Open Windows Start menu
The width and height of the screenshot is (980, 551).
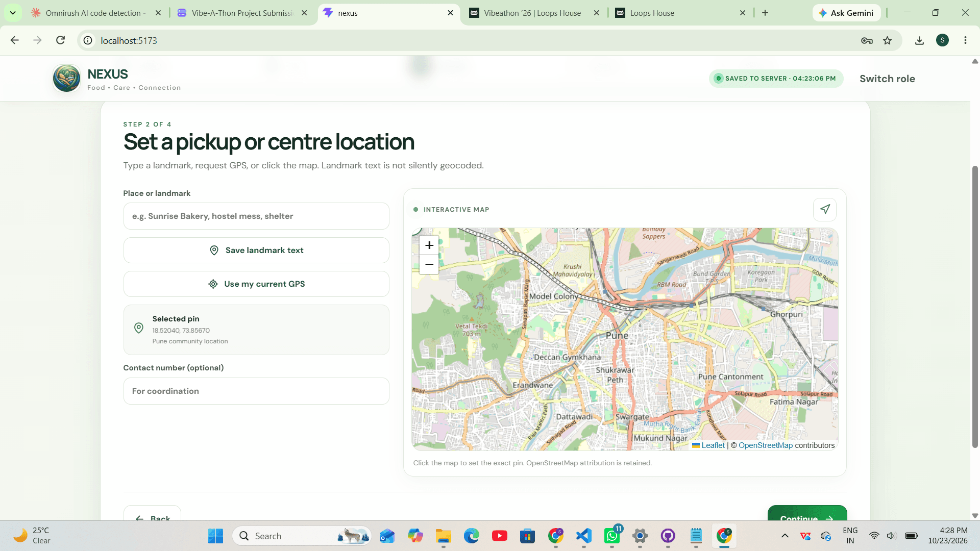216,536
